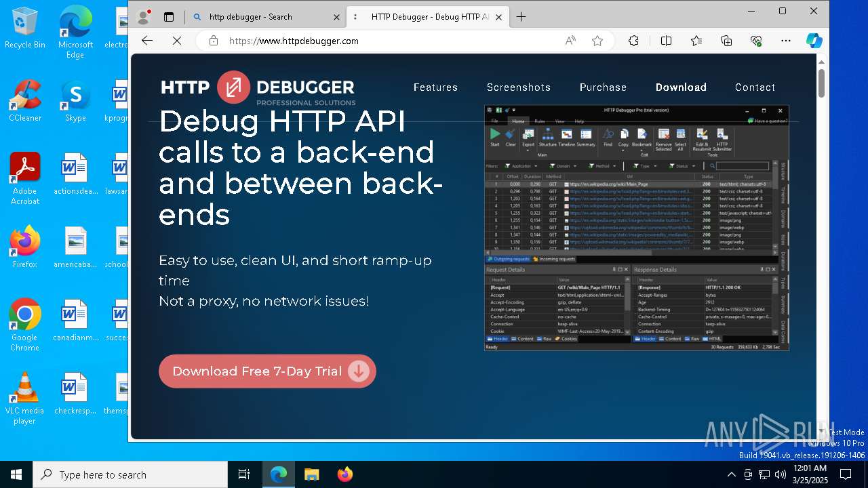Open Tab actions menu icon
This screenshot has width=868, height=488.
click(169, 17)
